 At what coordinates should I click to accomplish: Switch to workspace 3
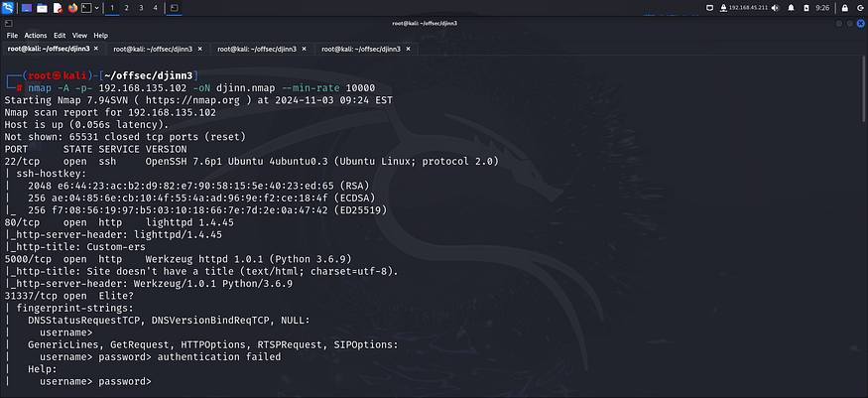click(141, 8)
